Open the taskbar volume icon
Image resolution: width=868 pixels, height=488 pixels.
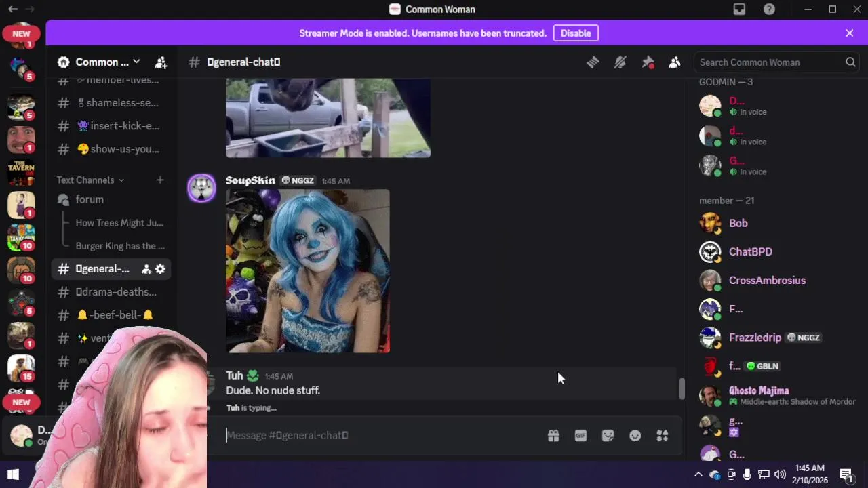780,474
